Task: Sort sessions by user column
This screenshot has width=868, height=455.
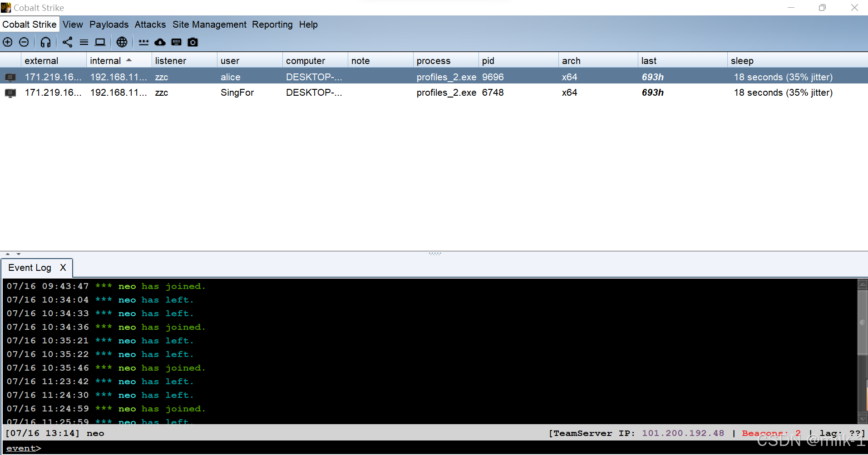Action: click(250, 61)
